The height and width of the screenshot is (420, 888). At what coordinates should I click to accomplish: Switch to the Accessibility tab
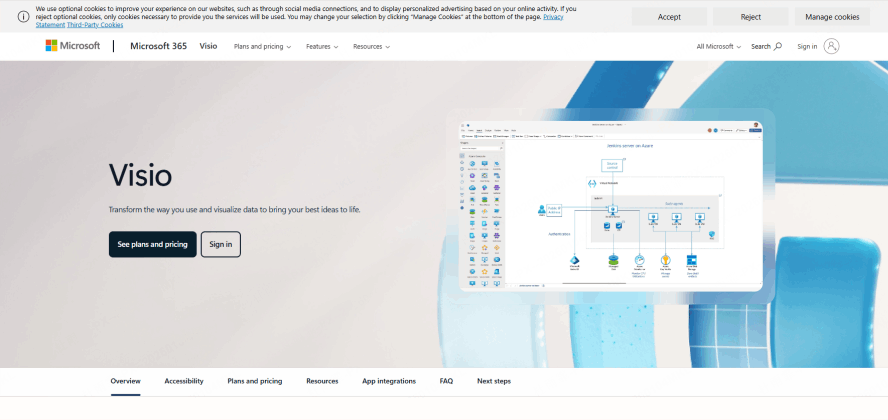click(184, 381)
